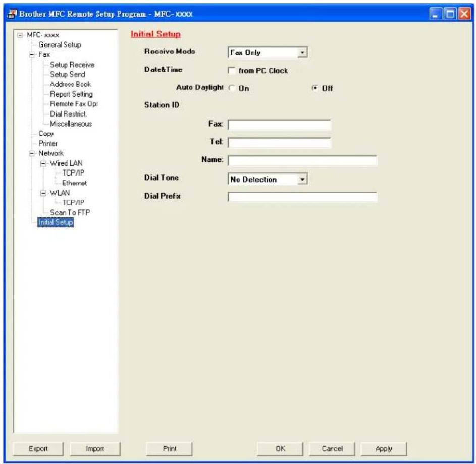Viewport: 476px width, 464px height.
Task: Select Dial Restrict. tree item
Action: pos(68,114)
